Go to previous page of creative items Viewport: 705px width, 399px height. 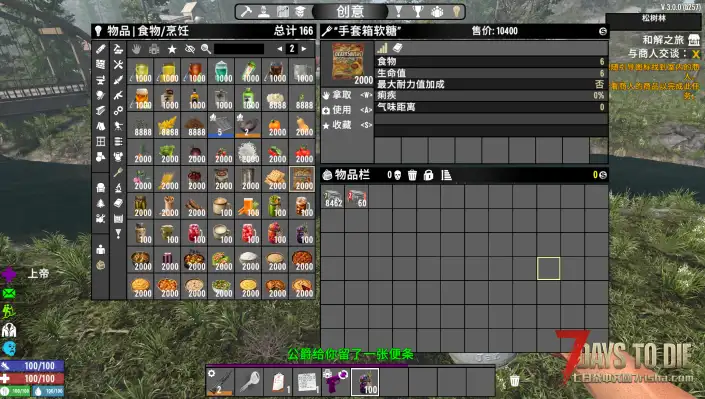point(280,49)
